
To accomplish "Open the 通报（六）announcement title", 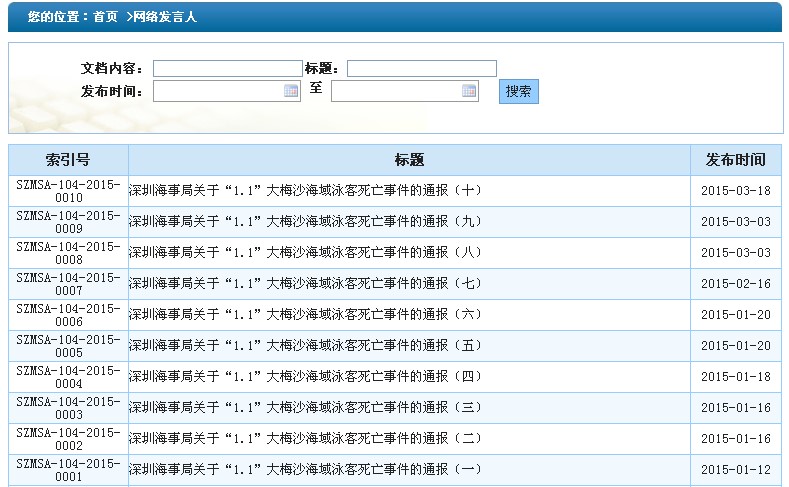I will [305, 314].
